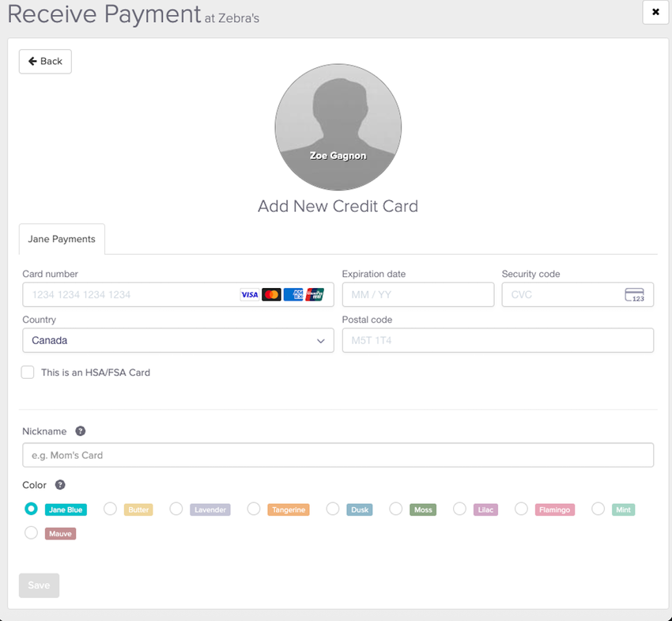Click into the Postal code field
This screenshot has width=672, height=621.
pos(497,340)
